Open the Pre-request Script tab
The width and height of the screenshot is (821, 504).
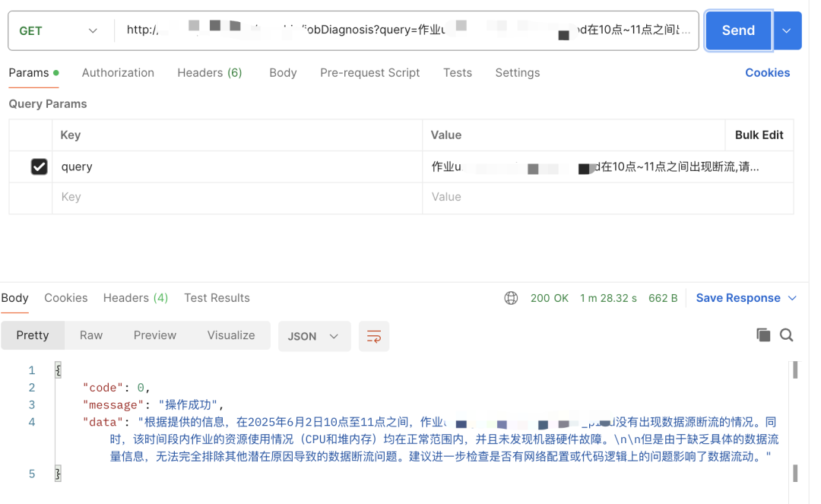(369, 73)
